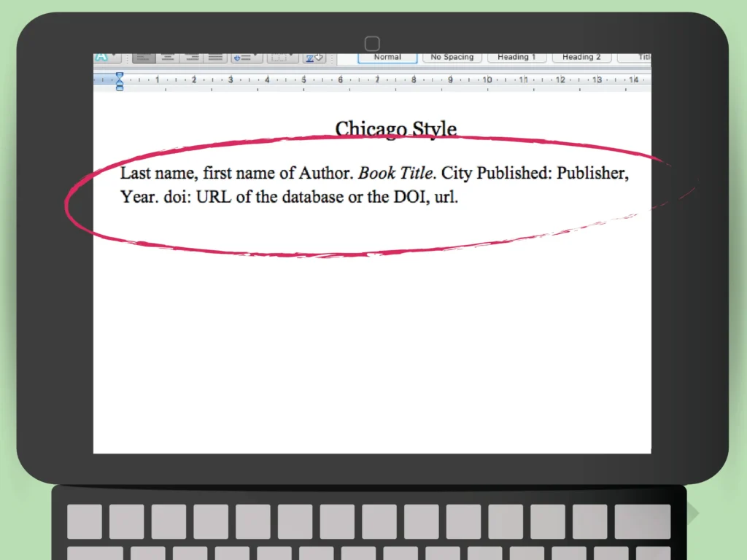The height and width of the screenshot is (560, 747).
Task: Apply the No Spacing style
Action: tap(452, 57)
